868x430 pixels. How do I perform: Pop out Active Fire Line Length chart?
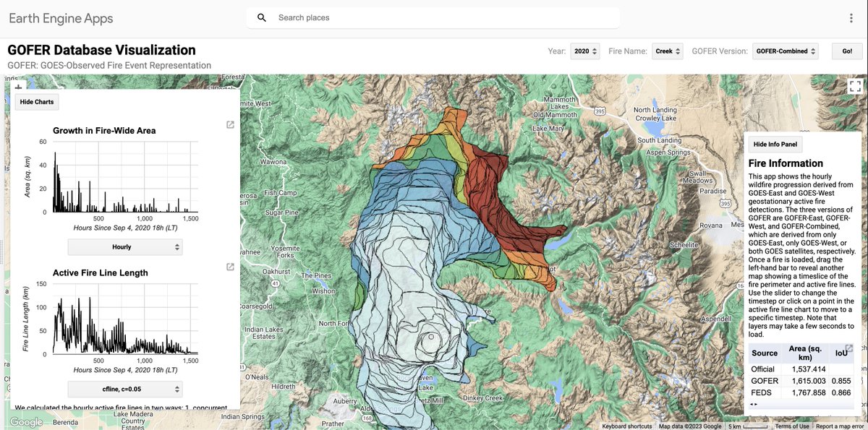pyautogui.click(x=230, y=267)
